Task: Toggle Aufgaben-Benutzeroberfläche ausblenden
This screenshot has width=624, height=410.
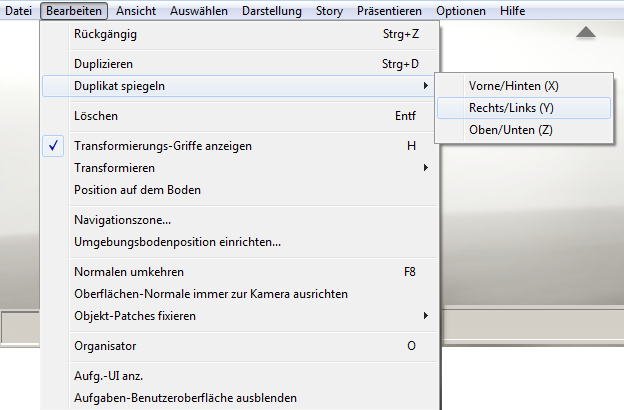Action: [239, 398]
